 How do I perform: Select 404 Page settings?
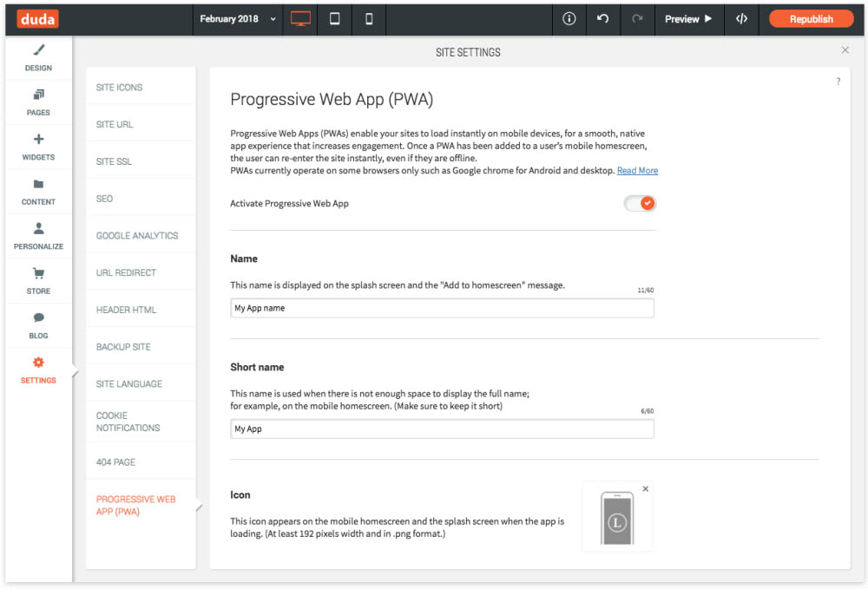141,461
